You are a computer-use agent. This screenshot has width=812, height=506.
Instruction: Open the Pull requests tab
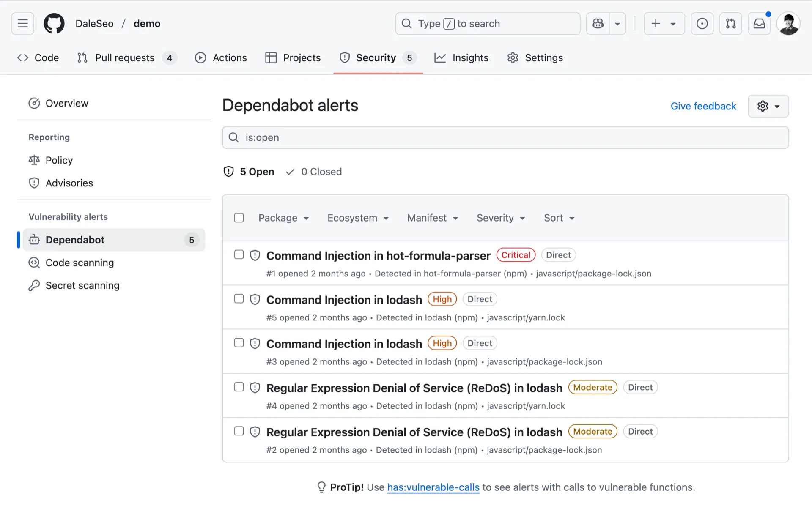click(x=124, y=58)
